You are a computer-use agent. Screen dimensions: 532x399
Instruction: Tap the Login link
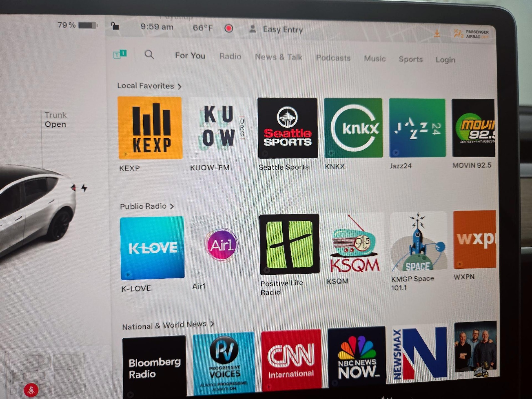(445, 60)
